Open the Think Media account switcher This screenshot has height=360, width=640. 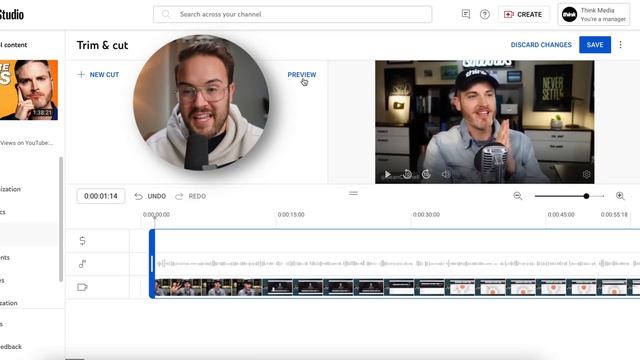[x=594, y=15]
